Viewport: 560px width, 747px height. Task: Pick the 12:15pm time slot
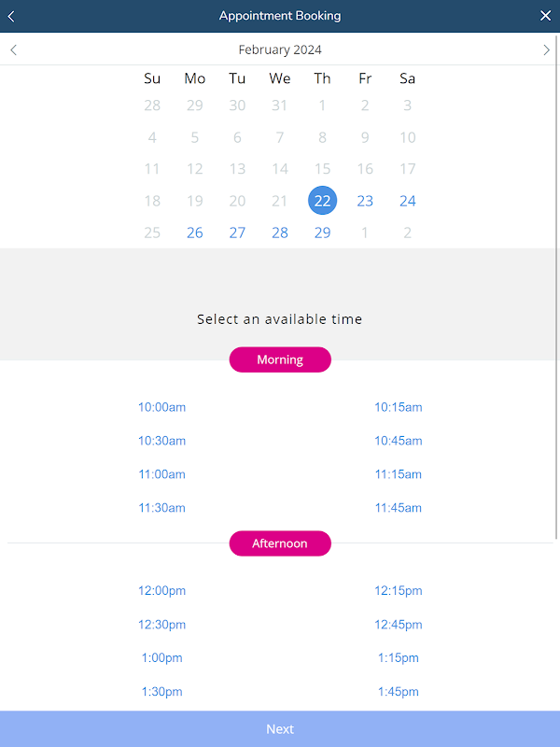coord(399,591)
